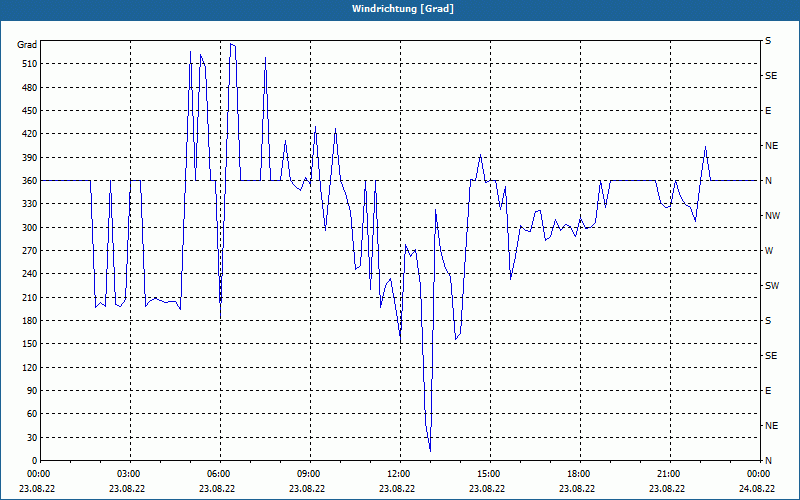
Task: Select the 420 y-axis value
Action: pos(30,134)
